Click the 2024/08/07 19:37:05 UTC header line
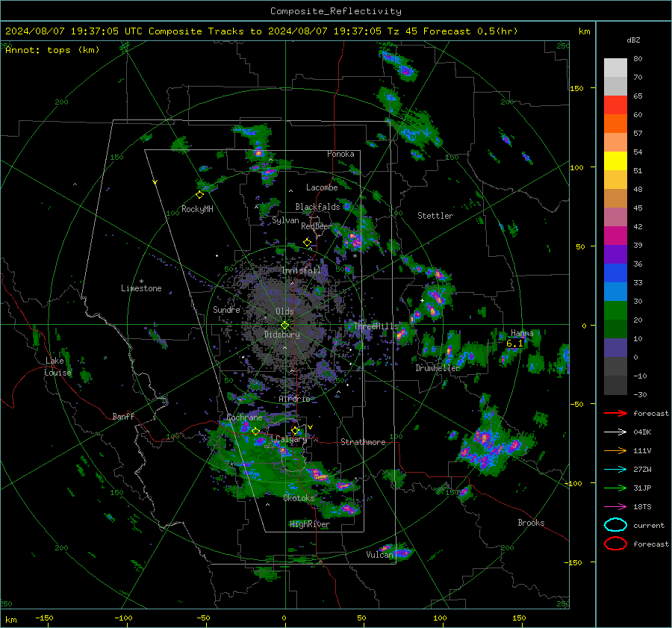 pyautogui.click(x=261, y=31)
